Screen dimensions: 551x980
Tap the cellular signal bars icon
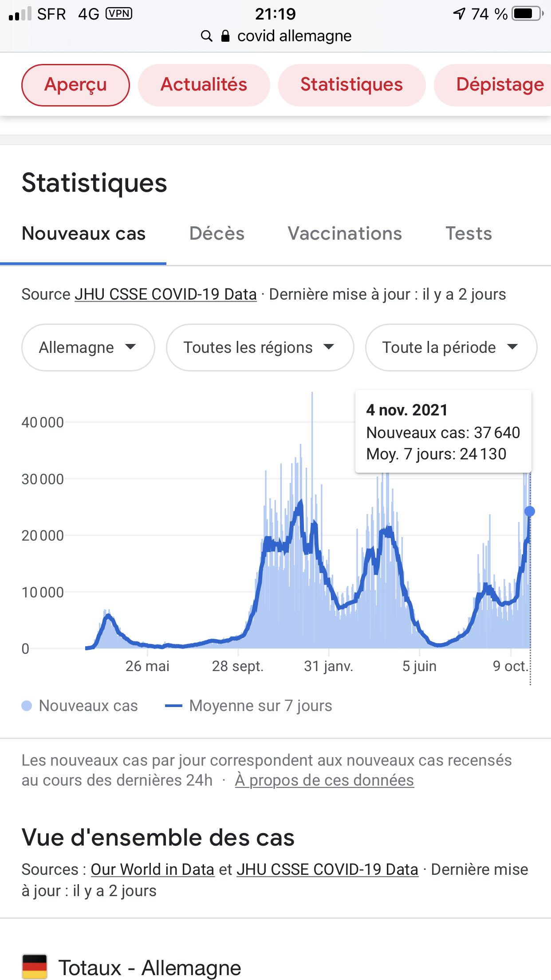(20, 14)
